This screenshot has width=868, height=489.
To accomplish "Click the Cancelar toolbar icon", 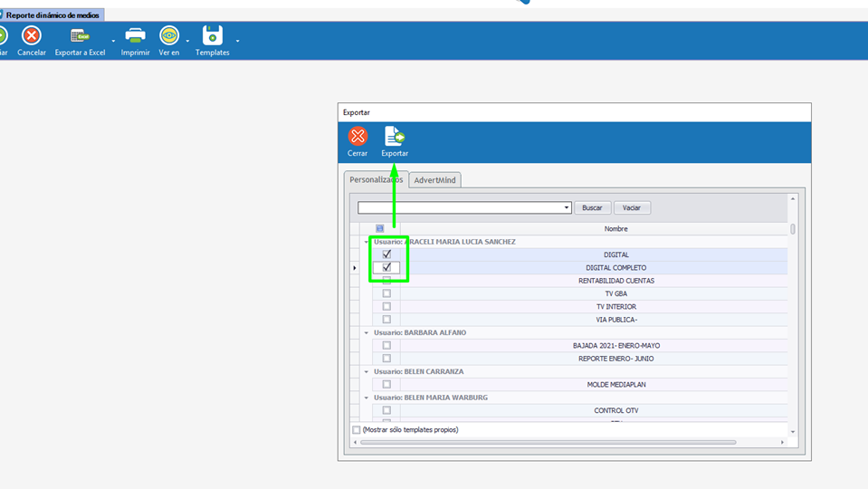I will pyautogui.click(x=32, y=36).
